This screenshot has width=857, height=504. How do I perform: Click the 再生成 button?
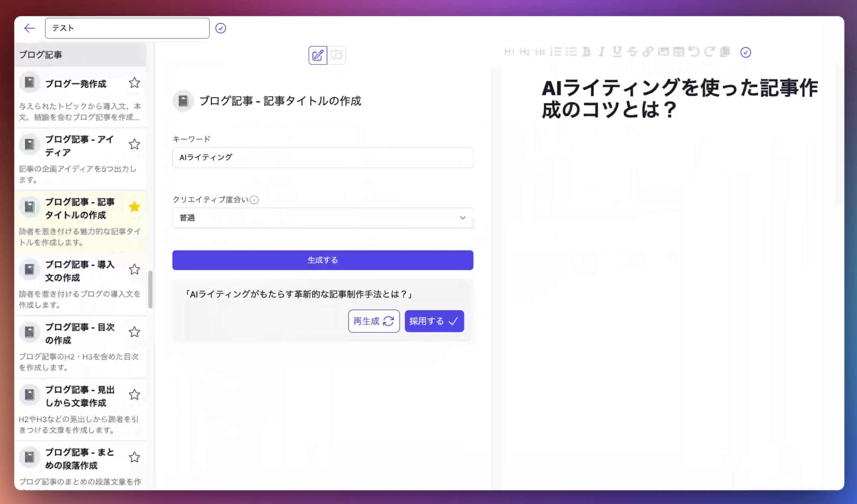tap(374, 321)
